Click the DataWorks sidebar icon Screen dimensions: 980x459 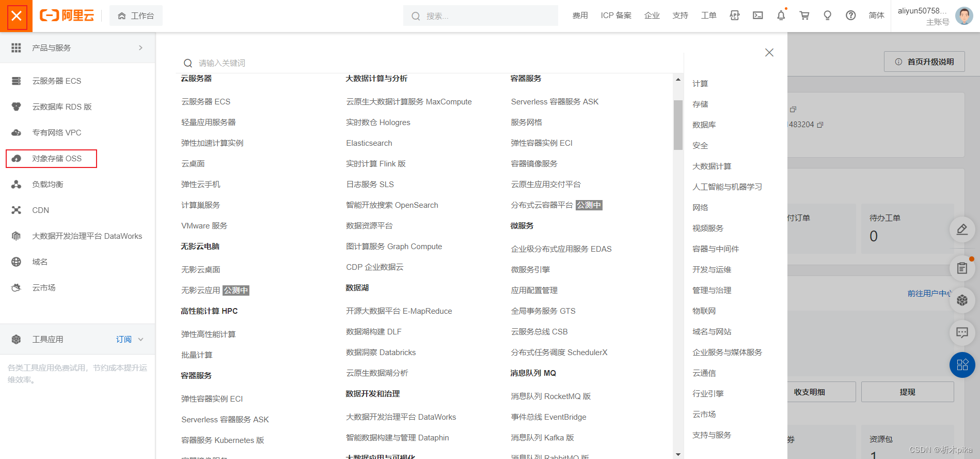click(x=16, y=236)
